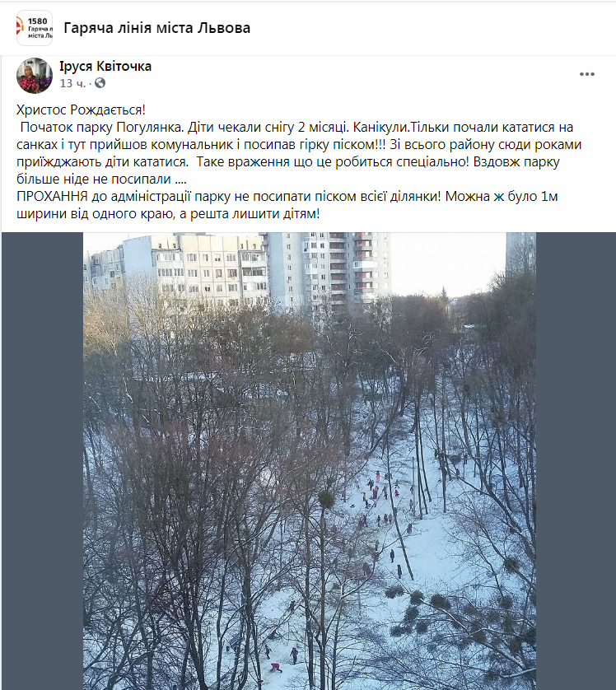Open the Гаряча лінія міста Львова group title
616x690 pixels.
(x=157, y=28)
